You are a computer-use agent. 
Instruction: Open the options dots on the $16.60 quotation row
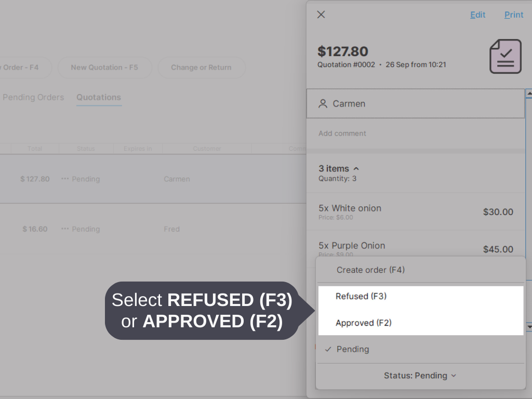point(65,229)
